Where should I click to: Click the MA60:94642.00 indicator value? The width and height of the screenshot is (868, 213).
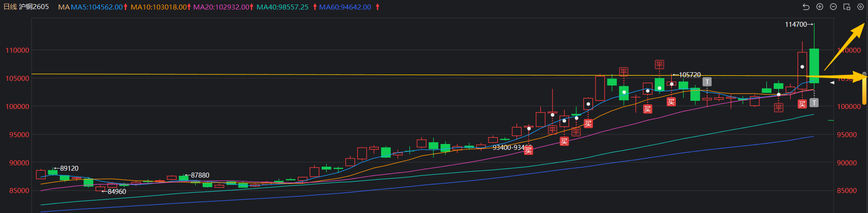coord(345,7)
